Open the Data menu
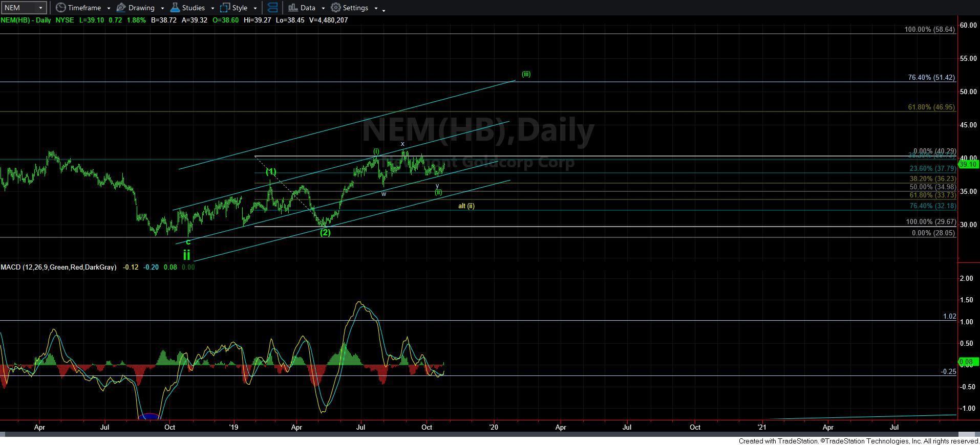Viewport: 980px width, 445px height. click(x=308, y=8)
